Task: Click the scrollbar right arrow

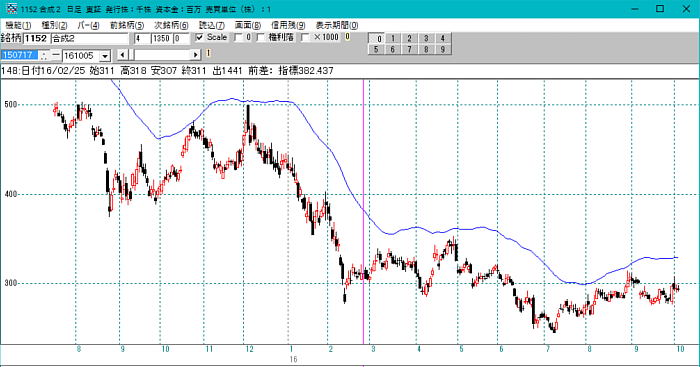Action: pyautogui.click(x=196, y=55)
